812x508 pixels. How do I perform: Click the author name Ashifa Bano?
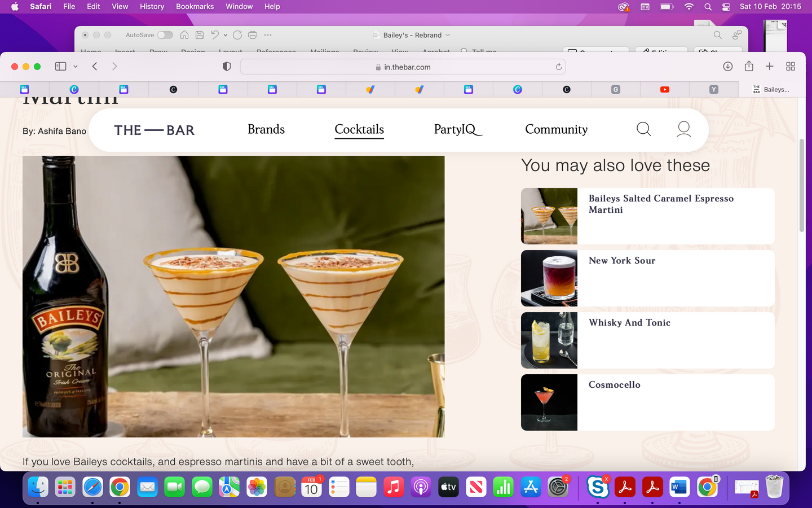coord(62,131)
